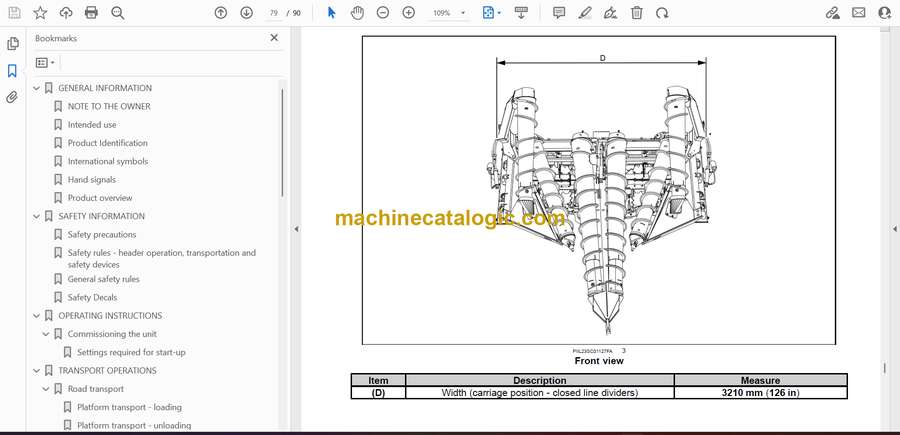Click the delete trash icon
Viewport: 900px width, 435px height.
pos(637,13)
